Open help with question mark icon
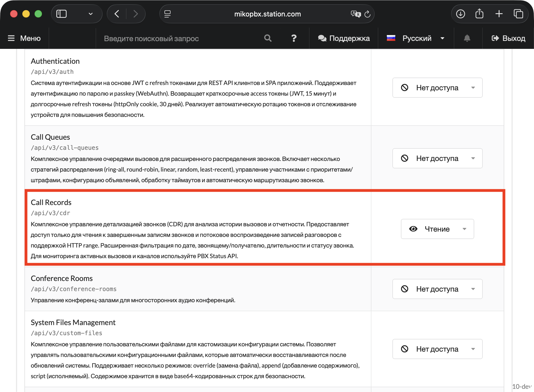 pyautogui.click(x=294, y=38)
